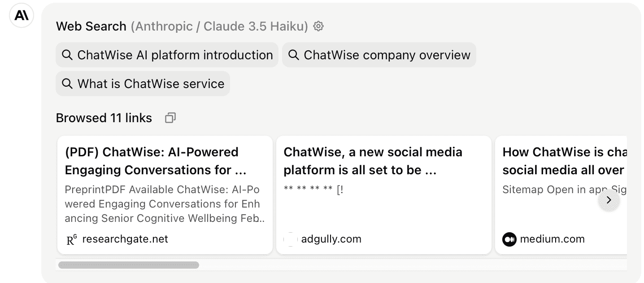Viewport: 644px width, 283px height.
Task: Click the Anthropic logo avatar
Action: (22, 15)
